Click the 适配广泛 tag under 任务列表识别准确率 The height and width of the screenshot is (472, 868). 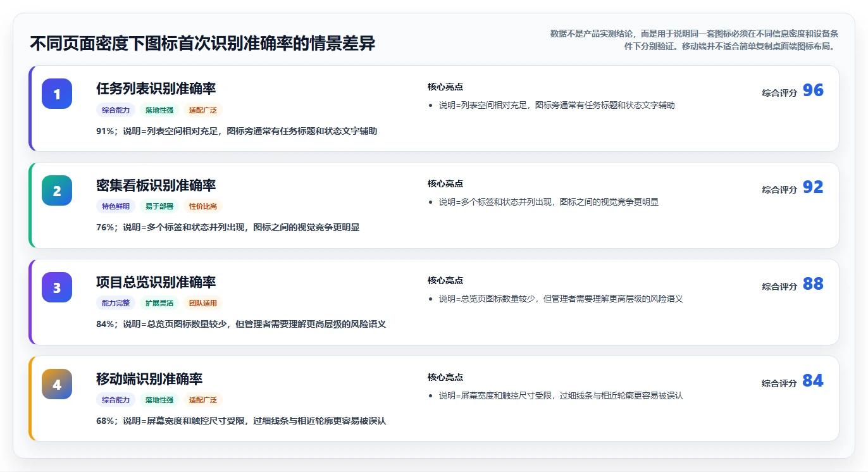click(203, 110)
